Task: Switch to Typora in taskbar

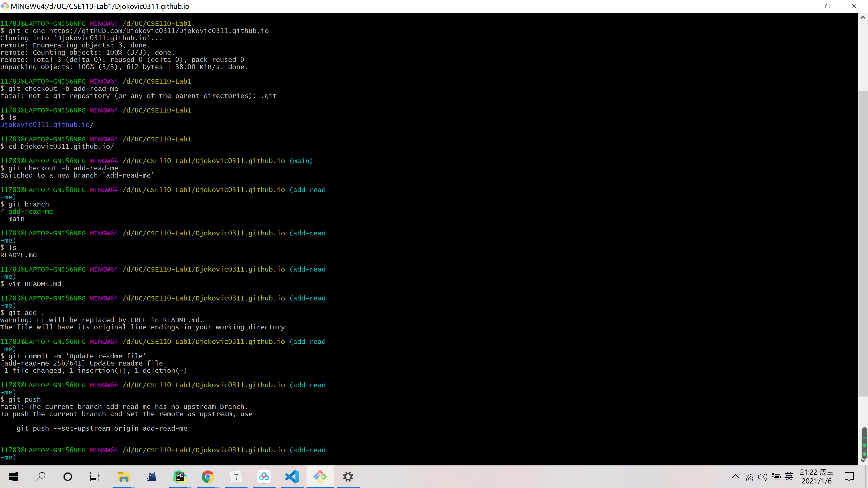Action: pyautogui.click(x=236, y=476)
